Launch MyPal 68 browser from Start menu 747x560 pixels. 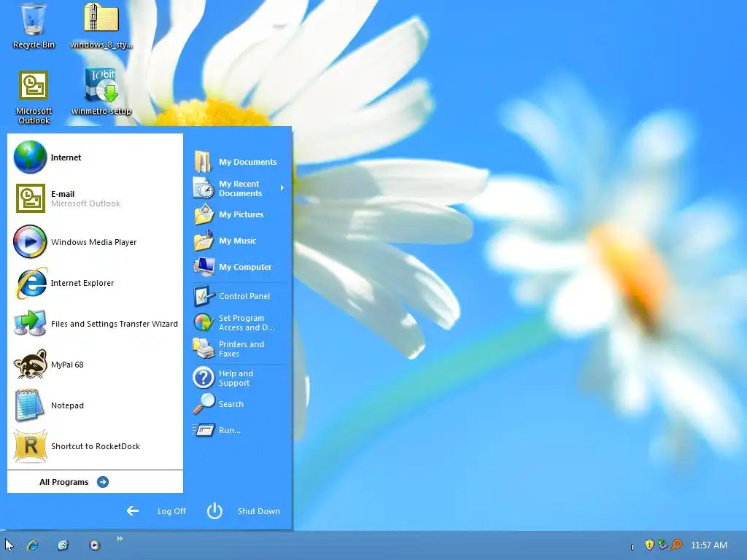[x=96, y=365]
